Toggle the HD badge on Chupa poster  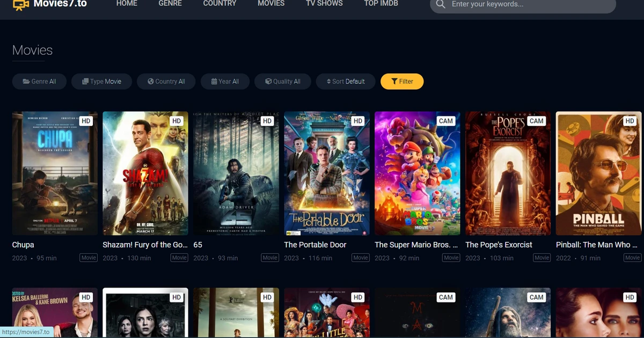86,121
